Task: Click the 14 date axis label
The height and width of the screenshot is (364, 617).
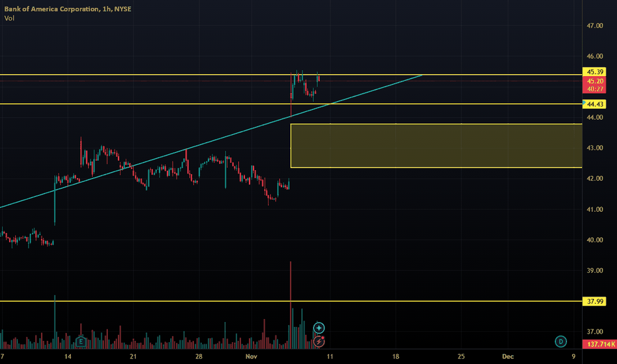Action: (68, 357)
